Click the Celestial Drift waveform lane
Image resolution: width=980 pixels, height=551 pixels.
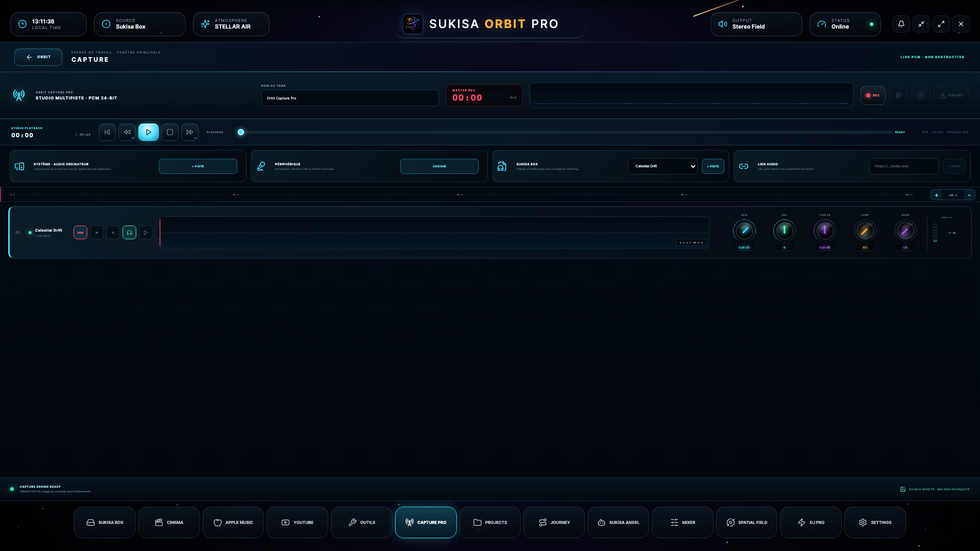click(434, 233)
